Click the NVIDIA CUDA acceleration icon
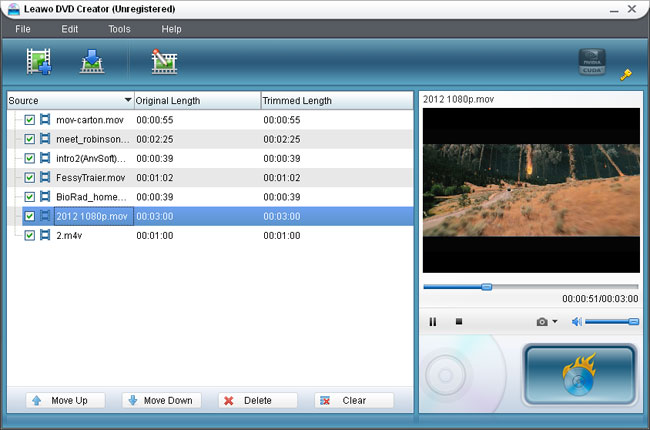The image size is (650, 430). pos(592,62)
